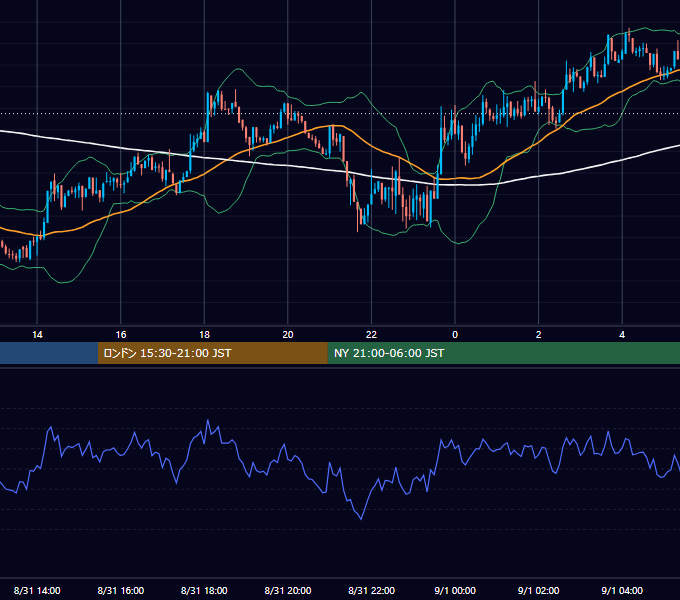Click the 4 hour label on price chart axis
Image resolution: width=680 pixels, height=600 pixels.
pos(622,335)
